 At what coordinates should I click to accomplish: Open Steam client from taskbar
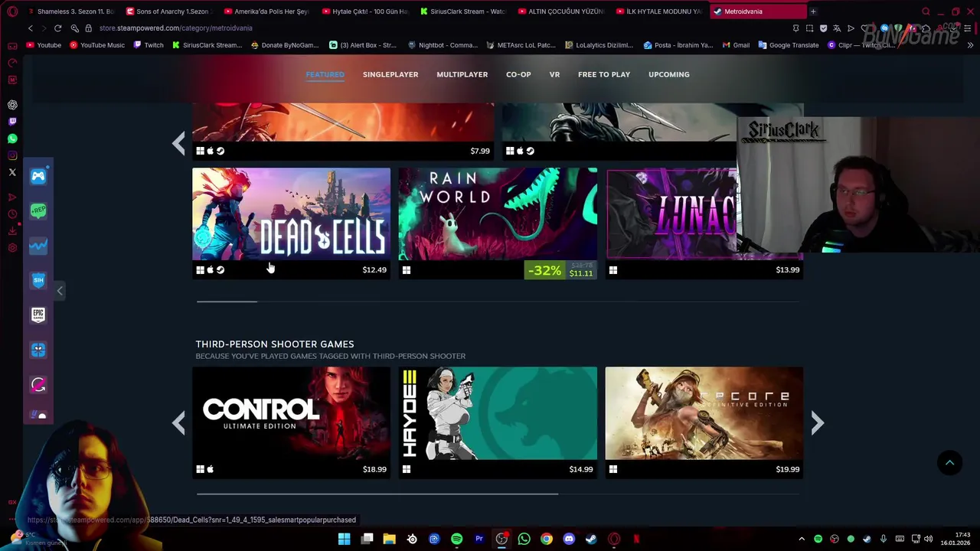click(x=591, y=539)
